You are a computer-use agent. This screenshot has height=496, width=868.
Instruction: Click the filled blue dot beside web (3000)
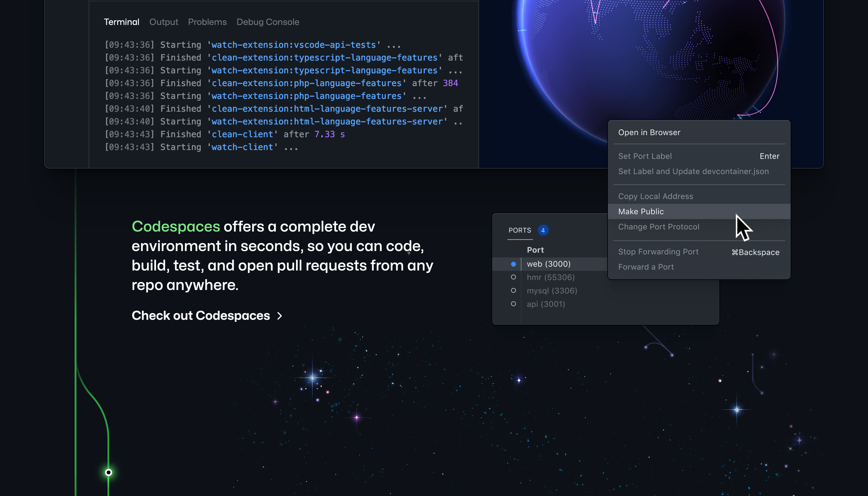513,264
